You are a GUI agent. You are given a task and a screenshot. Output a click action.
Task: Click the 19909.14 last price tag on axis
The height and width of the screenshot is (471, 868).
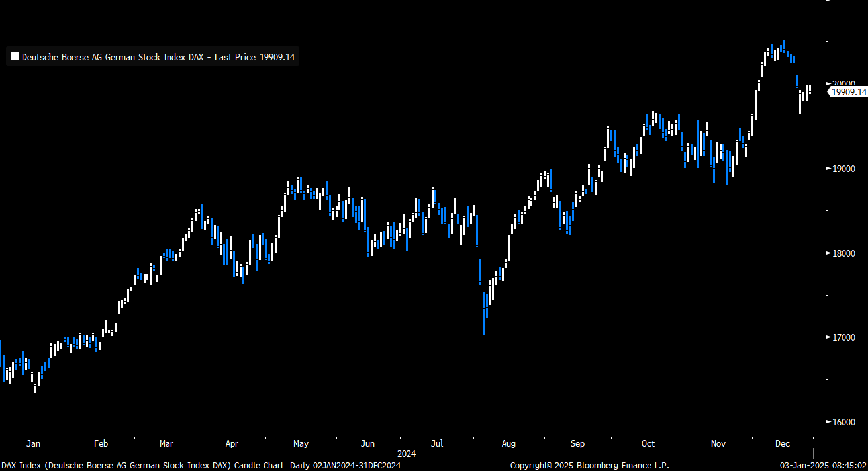(849, 92)
